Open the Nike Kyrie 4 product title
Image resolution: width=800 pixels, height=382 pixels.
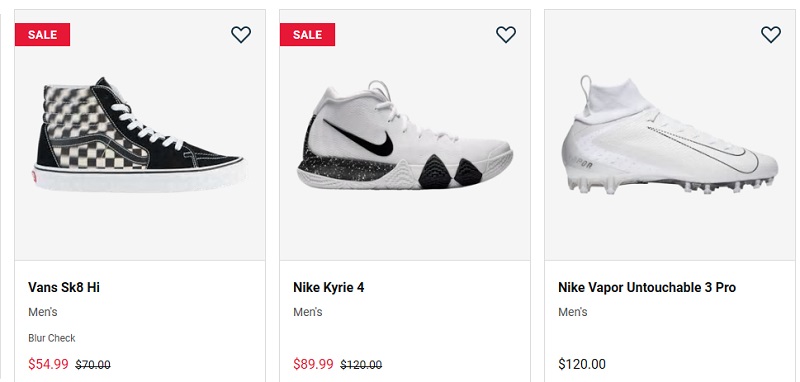tap(329, 288)
